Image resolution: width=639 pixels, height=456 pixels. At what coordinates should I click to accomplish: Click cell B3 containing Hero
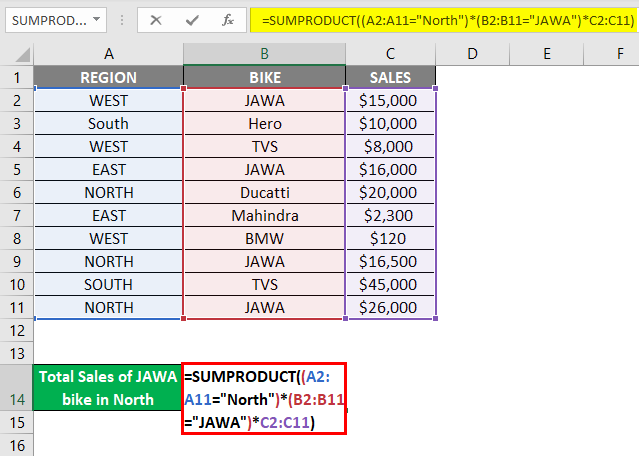(x=264, y=123)
